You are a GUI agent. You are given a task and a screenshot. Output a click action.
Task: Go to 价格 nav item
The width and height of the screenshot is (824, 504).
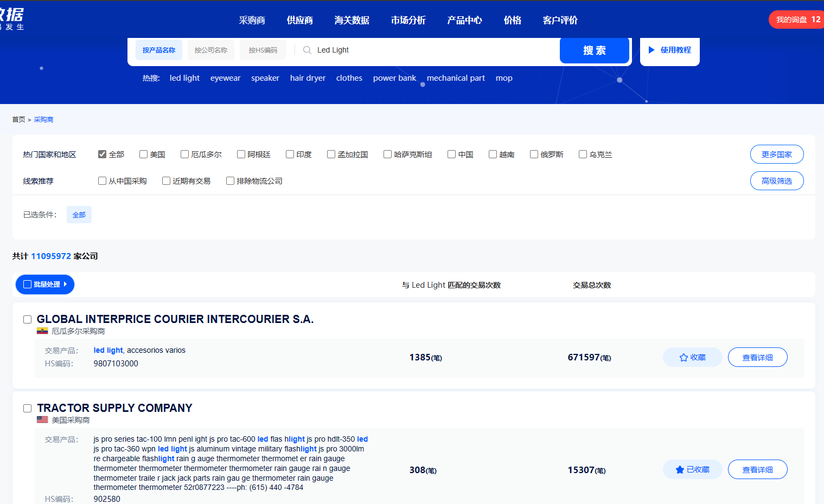pyautogui.click(x=513, y=20)
